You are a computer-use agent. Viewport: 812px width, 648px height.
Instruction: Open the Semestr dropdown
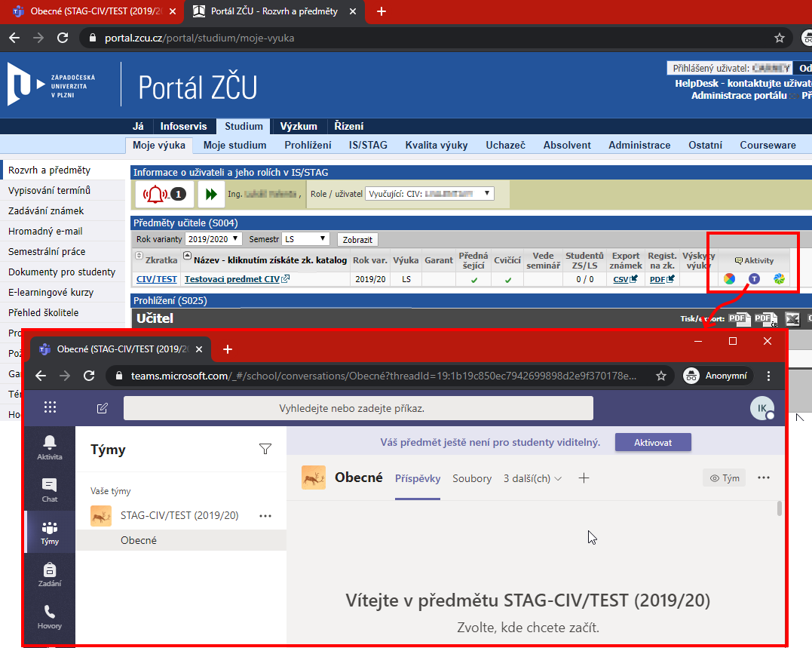305,239
